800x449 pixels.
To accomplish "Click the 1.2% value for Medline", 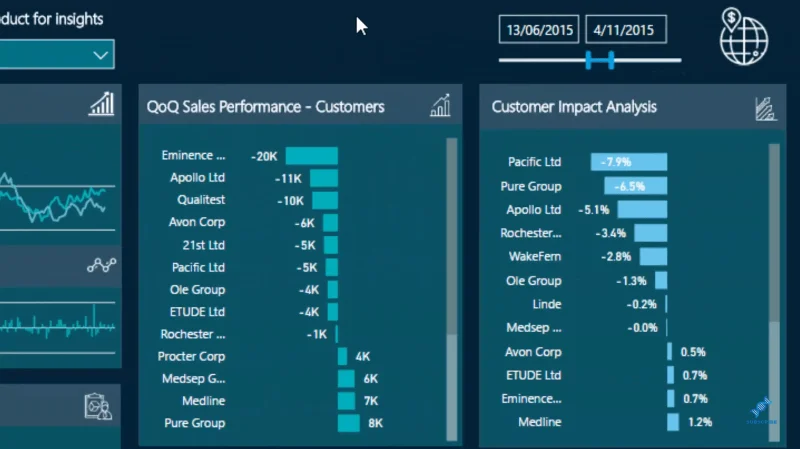I will pyautogui.click(x=699, y=422).
